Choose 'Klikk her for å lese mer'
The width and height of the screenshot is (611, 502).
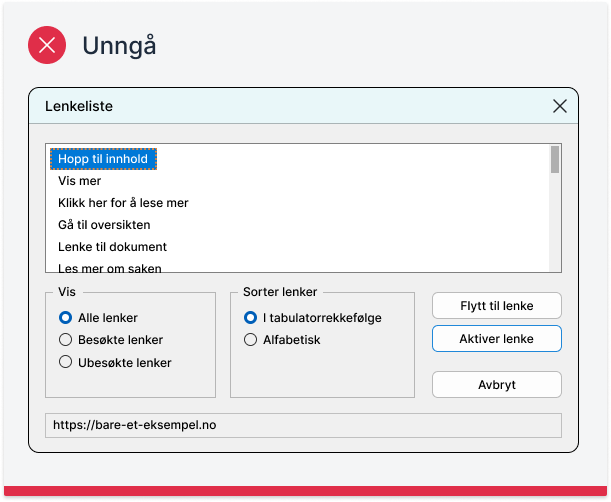pyautogui.click(x=123, y=203)
